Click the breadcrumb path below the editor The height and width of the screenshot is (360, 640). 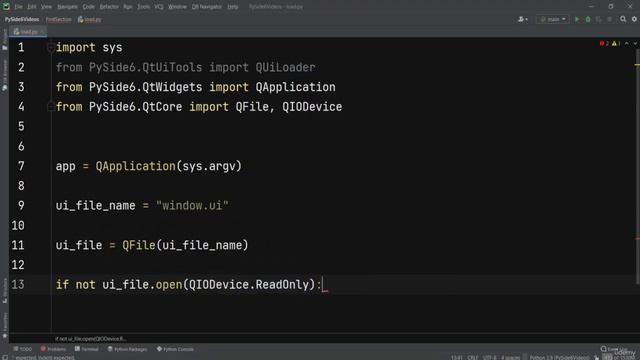click(x=91, y=339)
